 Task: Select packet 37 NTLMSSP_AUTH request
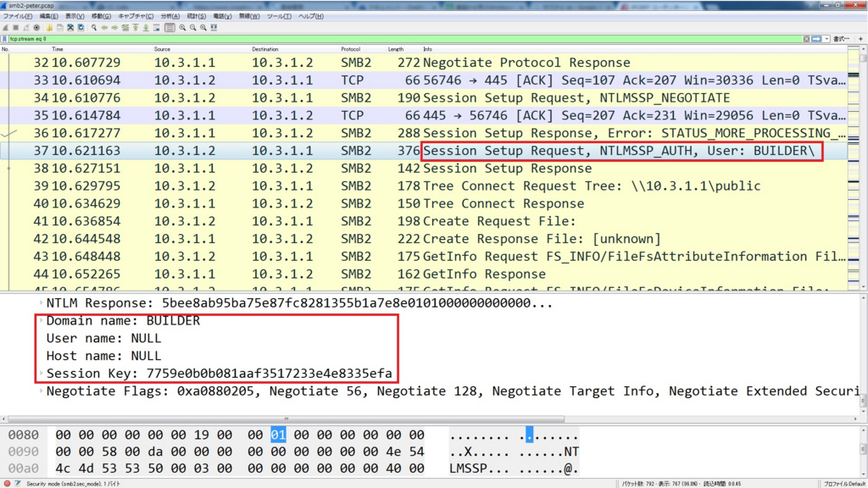coord(424,151)
